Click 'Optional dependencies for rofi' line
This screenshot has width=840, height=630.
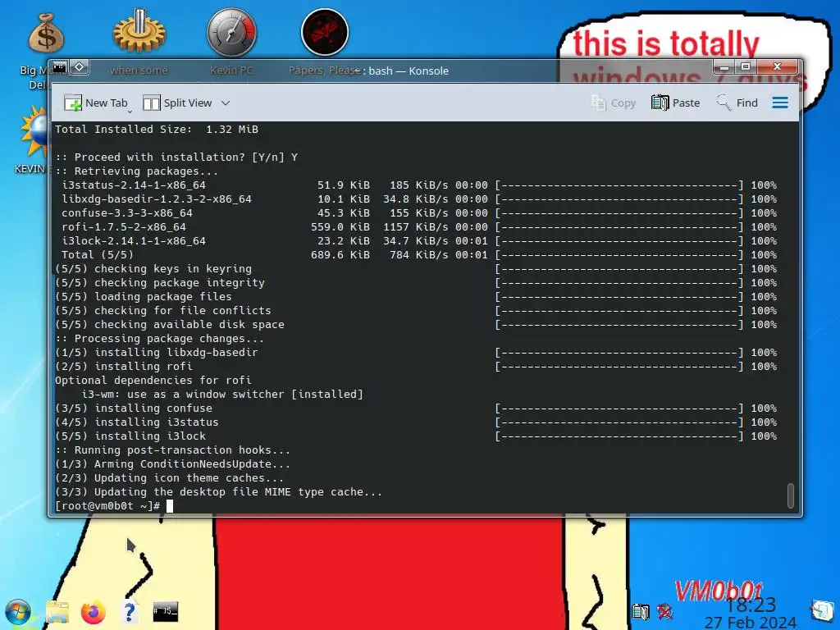coord(153,380)
